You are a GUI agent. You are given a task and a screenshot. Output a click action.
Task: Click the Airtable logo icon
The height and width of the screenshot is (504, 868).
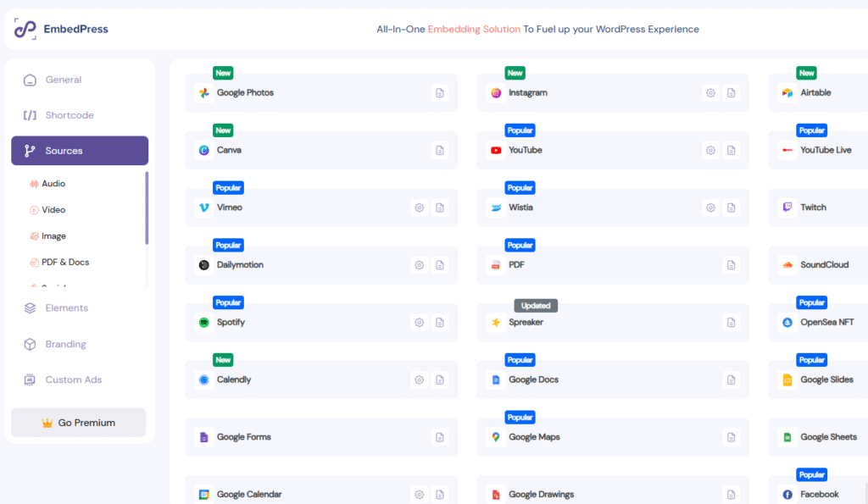click(x=787, y=93)
